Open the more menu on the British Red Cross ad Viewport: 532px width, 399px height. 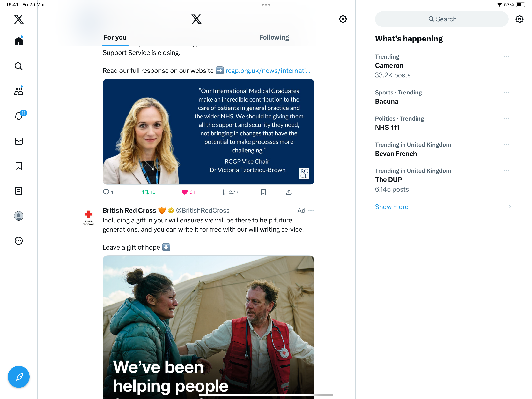pyautogui.click(x=311, y=211)
